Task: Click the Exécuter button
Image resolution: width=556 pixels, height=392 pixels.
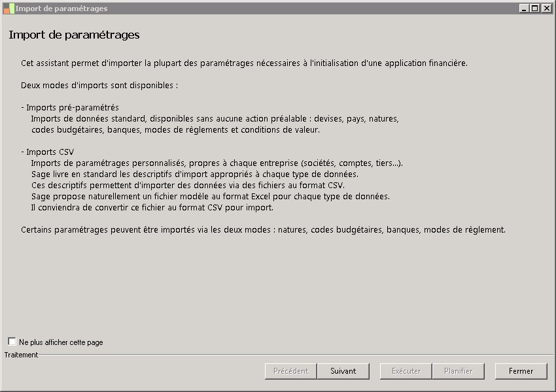Action: tap(406, 371)
